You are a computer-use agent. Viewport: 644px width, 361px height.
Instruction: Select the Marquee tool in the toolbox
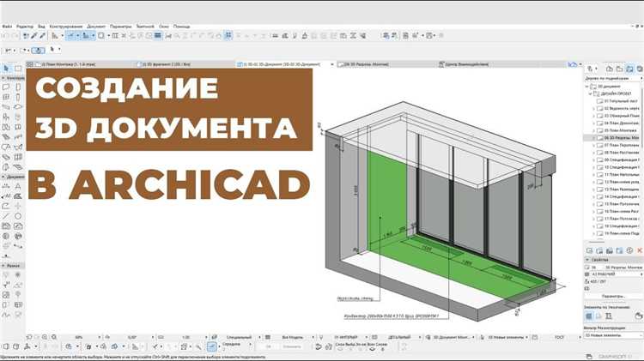[18, 68]
